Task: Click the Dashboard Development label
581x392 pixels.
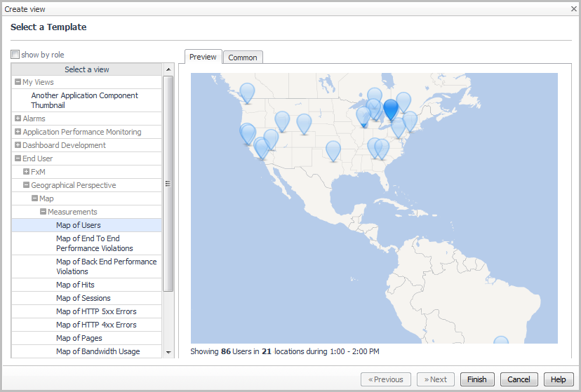Action: [64, 145]
